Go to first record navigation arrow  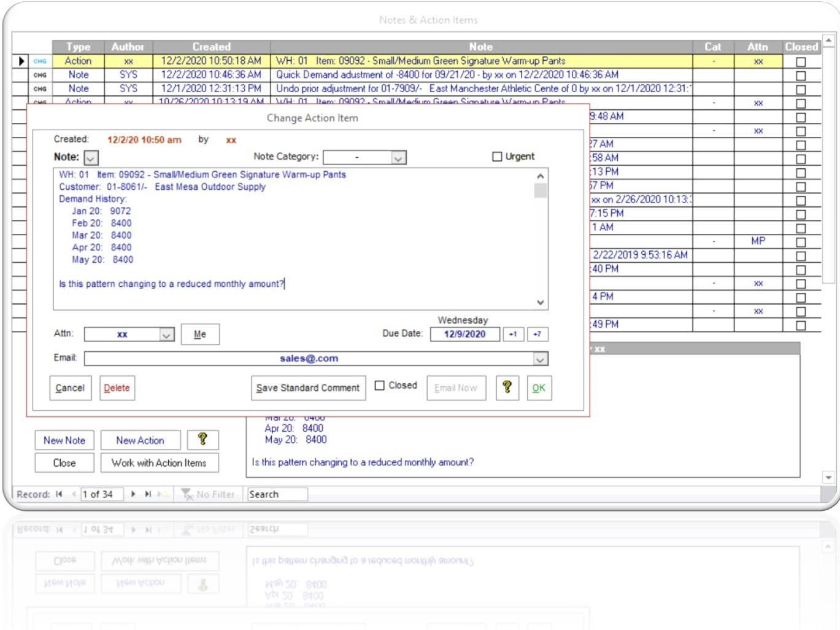[x=59, y=494]
